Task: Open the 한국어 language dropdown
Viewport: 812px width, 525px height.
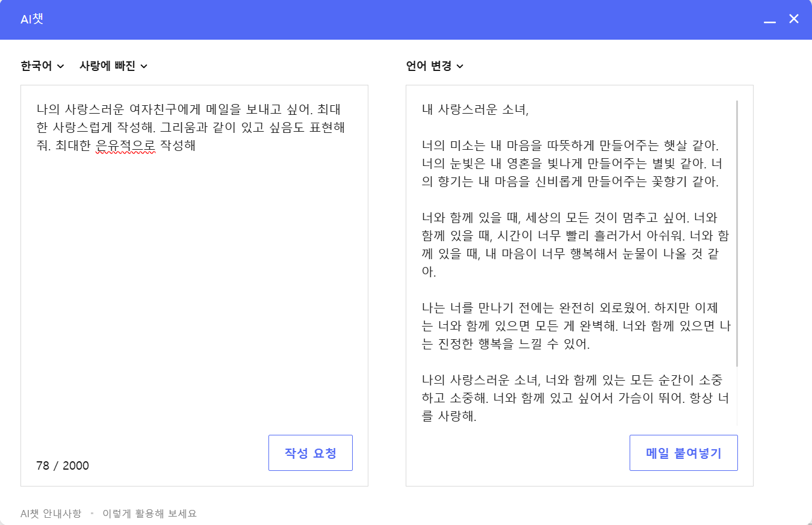Action: pyautogui.click(x=37, y=66)
